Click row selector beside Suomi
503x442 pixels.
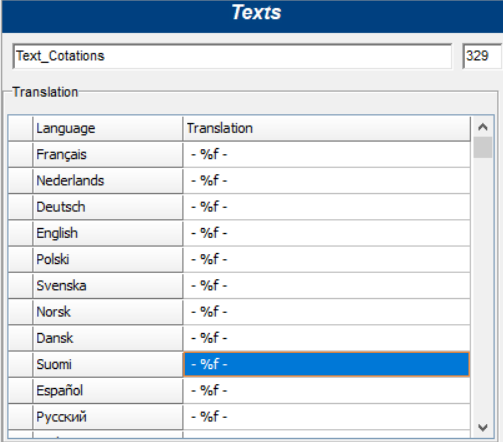[20, 364]
